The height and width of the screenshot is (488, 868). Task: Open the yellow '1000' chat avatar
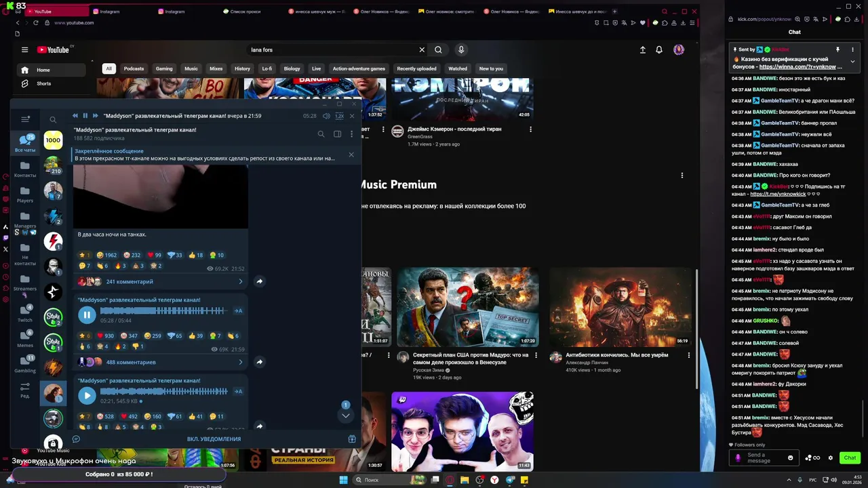[53, 140]
